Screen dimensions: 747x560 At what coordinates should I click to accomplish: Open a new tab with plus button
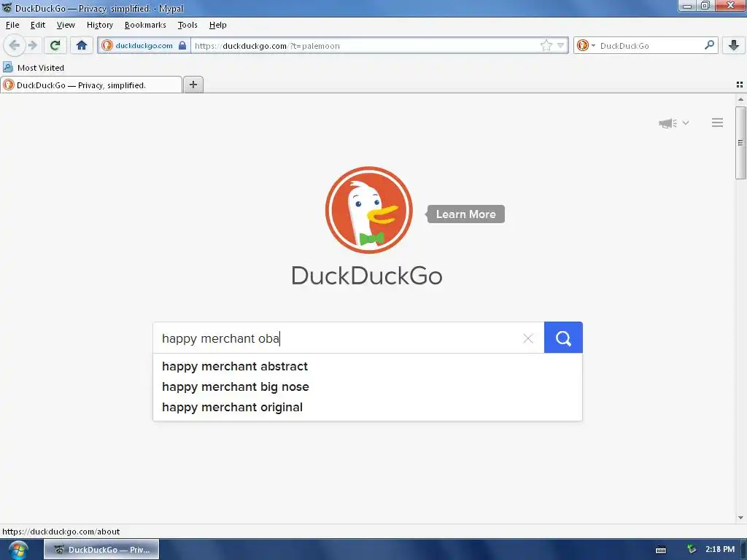(193, 85)
